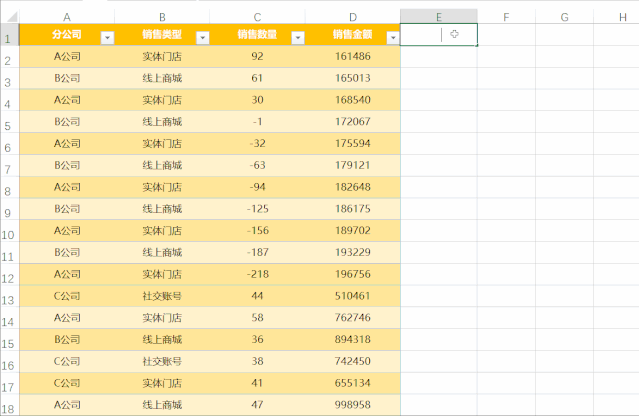Select row 5 header

(x=9, y=126)
